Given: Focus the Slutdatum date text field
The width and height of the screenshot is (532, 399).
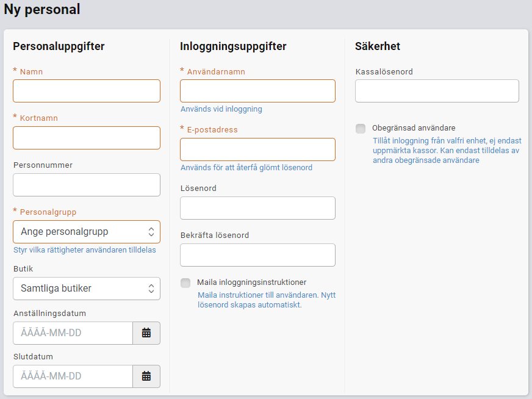Looking at the screenshot, I should (73, 376).
